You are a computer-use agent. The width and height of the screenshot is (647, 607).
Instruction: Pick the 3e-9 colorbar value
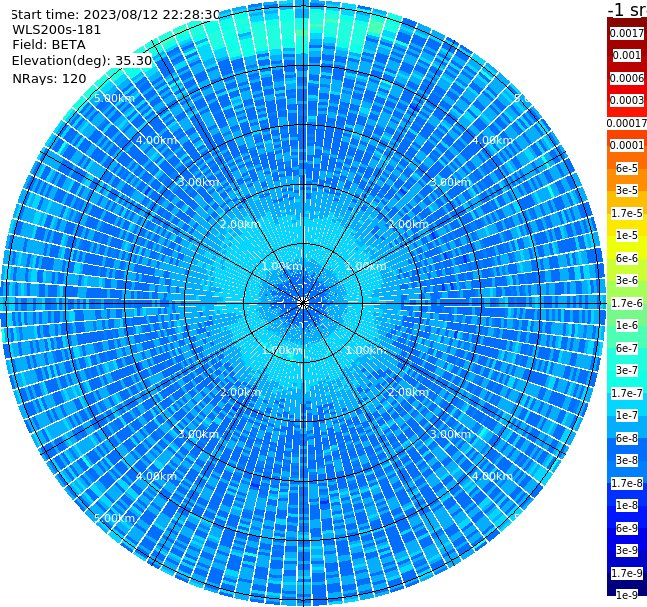[x=627, y=550]
